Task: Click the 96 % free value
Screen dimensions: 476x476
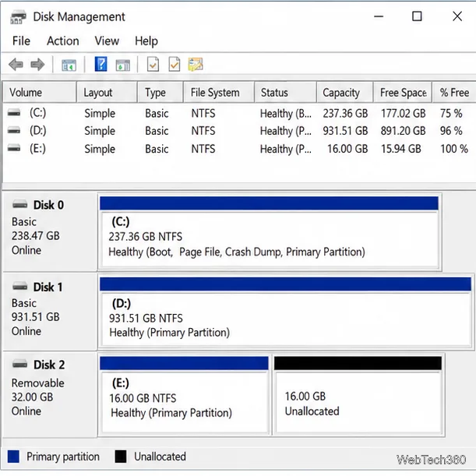Action: click(x=451, y=131)
